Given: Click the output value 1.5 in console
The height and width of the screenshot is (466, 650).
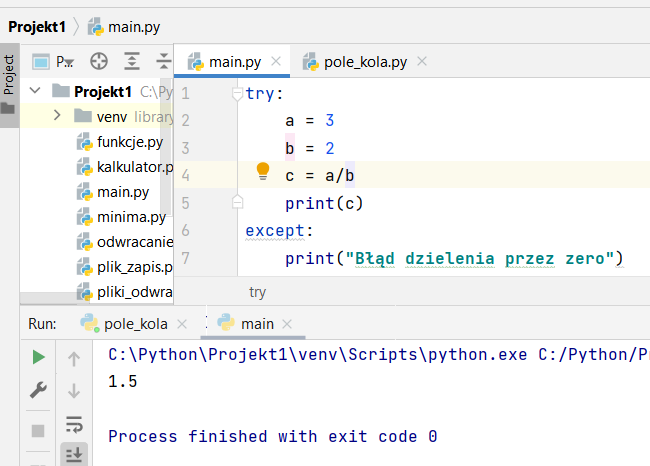Looking at the screenshot, I should [x=122, y=381].
